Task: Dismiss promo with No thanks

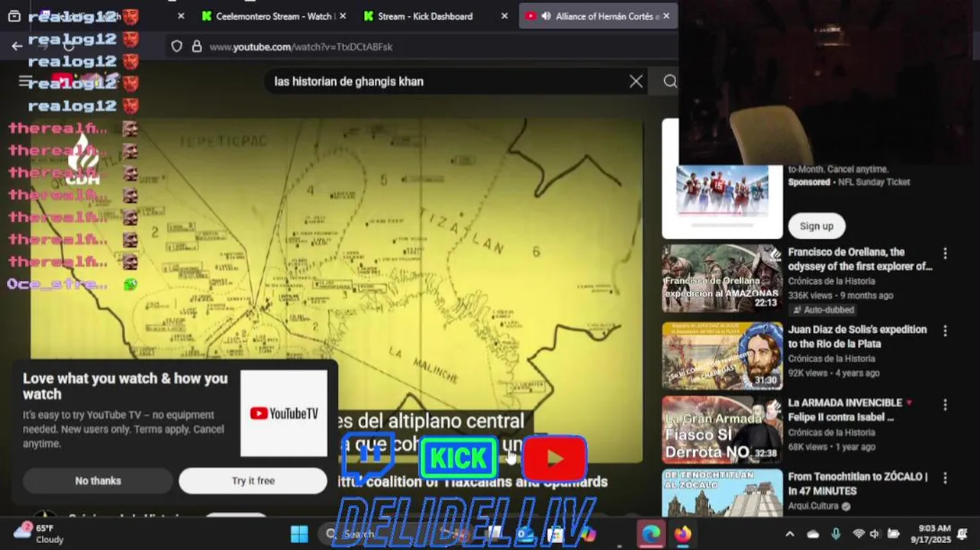Action: coord(98,480)
